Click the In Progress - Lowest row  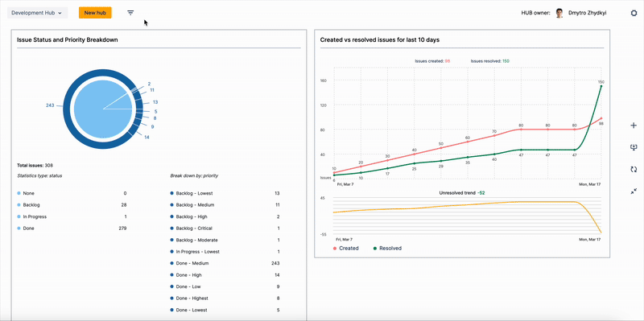coord(225,252)
